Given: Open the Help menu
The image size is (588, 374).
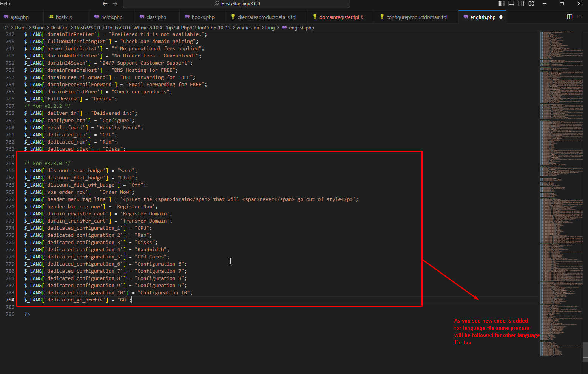Looking at the screenshot, I should coord(5,3).
